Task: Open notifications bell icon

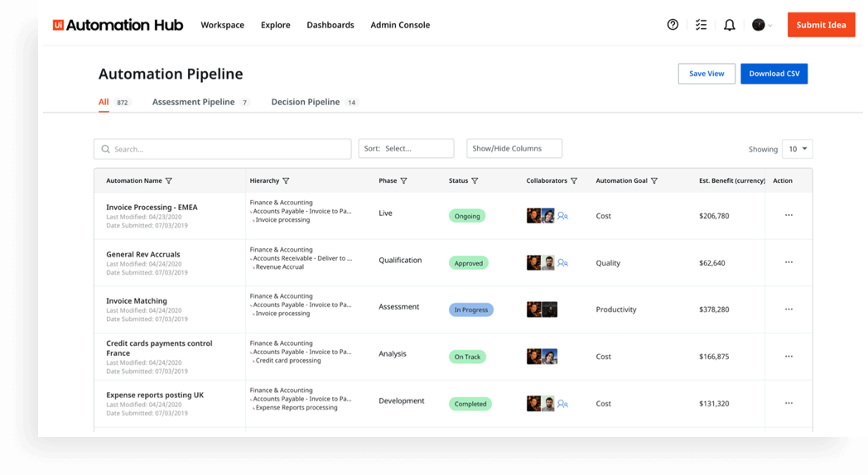Action: (x=730, y=25)
